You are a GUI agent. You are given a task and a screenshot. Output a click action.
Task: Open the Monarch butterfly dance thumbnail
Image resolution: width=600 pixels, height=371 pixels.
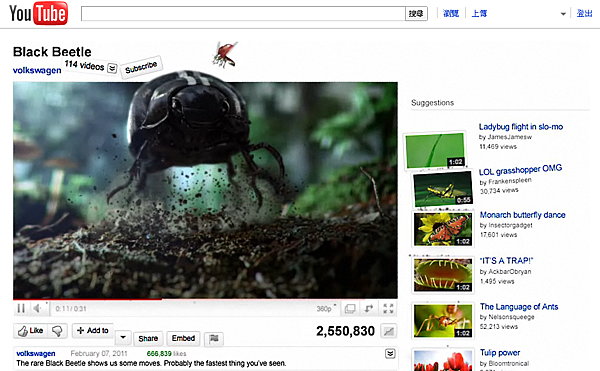pyautogui.click(x=443, y=229)
